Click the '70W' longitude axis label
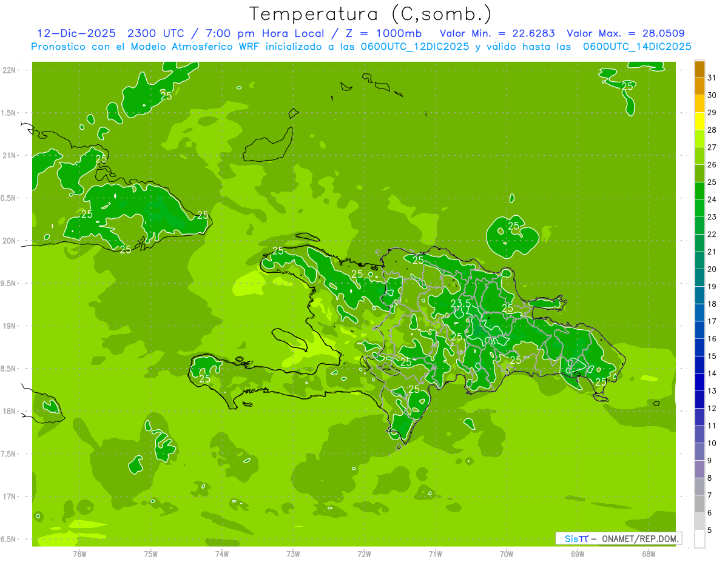The height and width of the screenshot is (562, 728). (507, 554)
